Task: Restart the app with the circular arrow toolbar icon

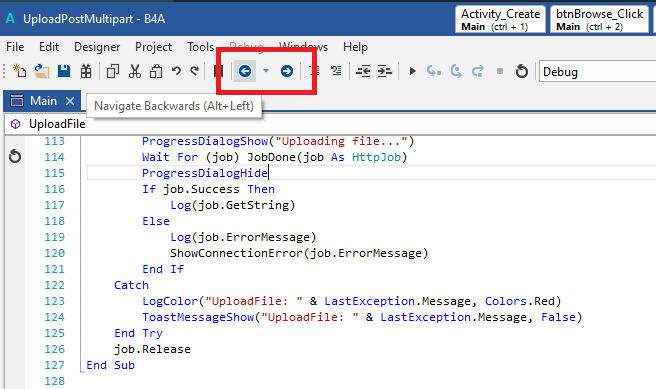Action: [521, 71]
